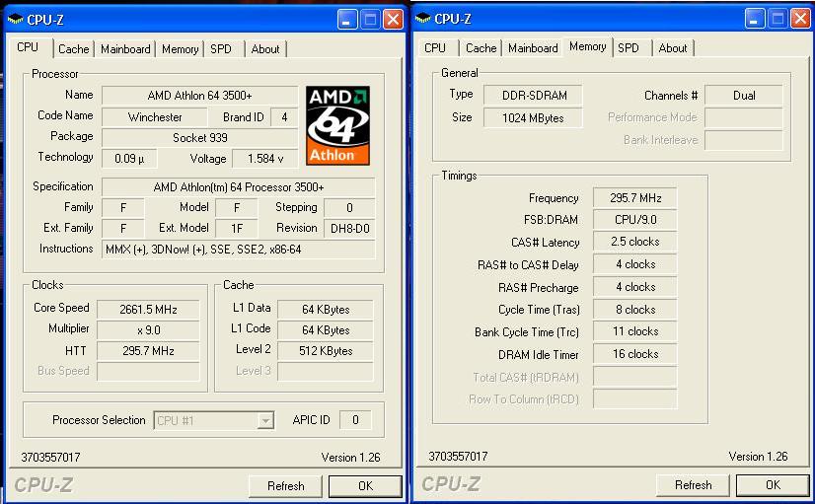Click the Instructions field value
This screenshot has width=815, height=504.
point(238,250)
